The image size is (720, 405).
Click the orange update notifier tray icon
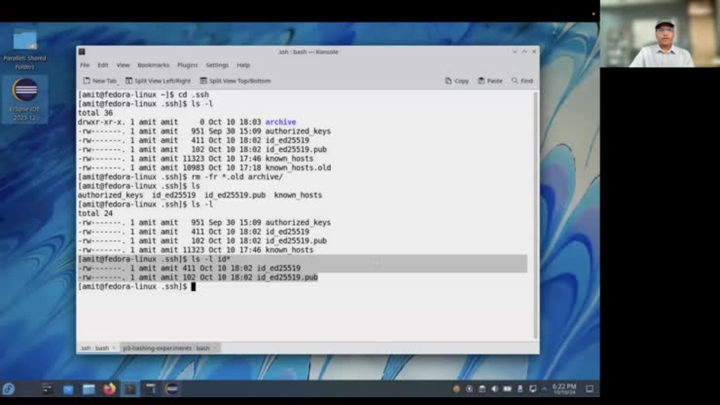456,389
